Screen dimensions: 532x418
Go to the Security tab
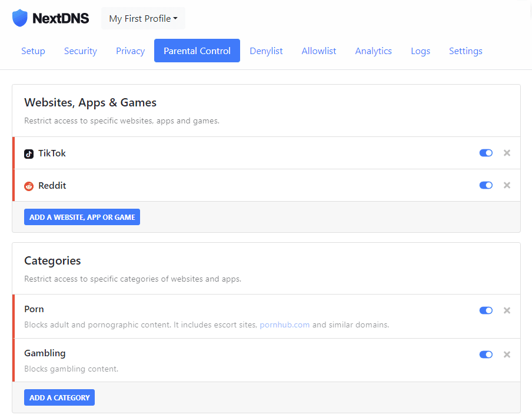point(81,51)
